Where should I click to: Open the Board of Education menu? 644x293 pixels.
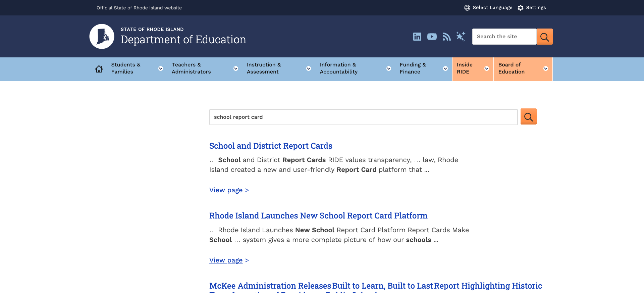point(511,68)
